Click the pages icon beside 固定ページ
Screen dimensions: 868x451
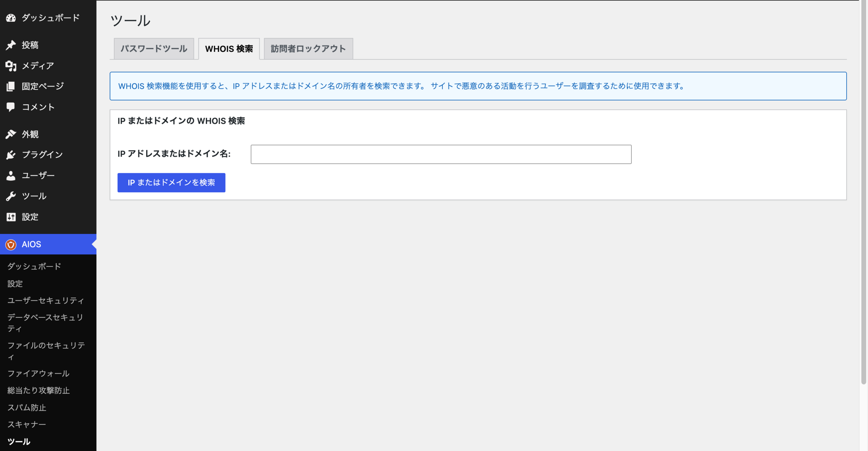(11, 86)
